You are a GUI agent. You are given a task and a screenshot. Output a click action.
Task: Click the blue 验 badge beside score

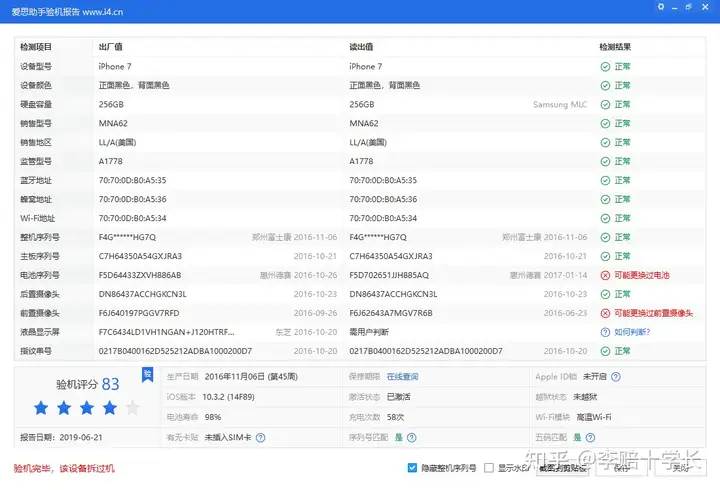[x=147, y=375]
